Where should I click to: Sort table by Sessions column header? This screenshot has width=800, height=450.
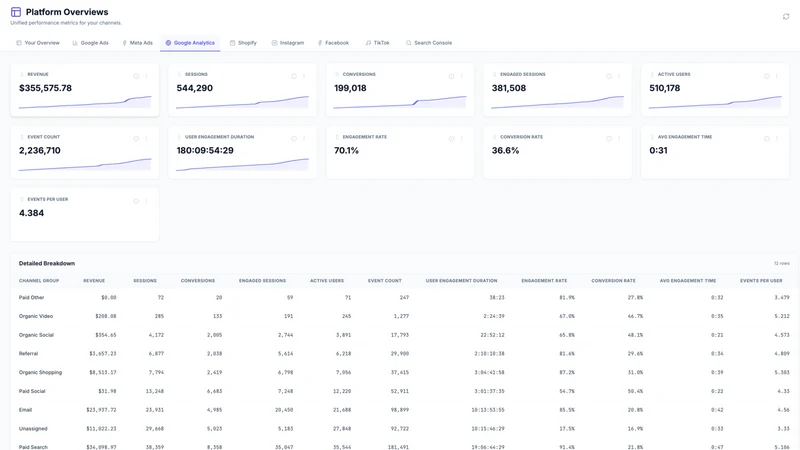[x=145, y=281]
